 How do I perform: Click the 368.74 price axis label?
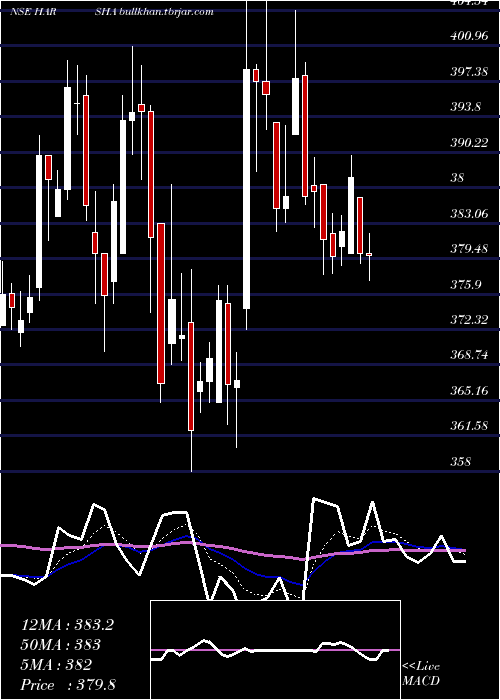(469, 355)
